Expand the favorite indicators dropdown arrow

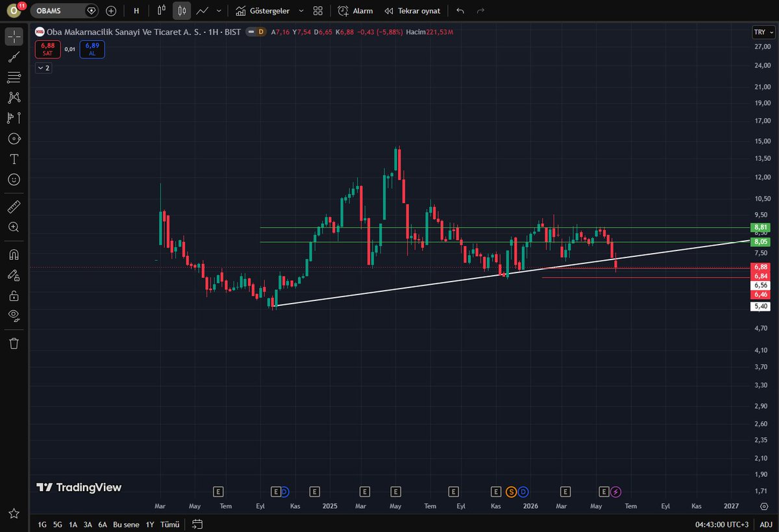(301, 11)
